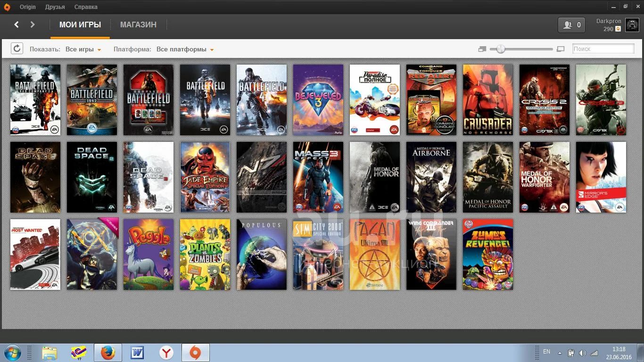Open File Explorer from the taskbar

49,353
